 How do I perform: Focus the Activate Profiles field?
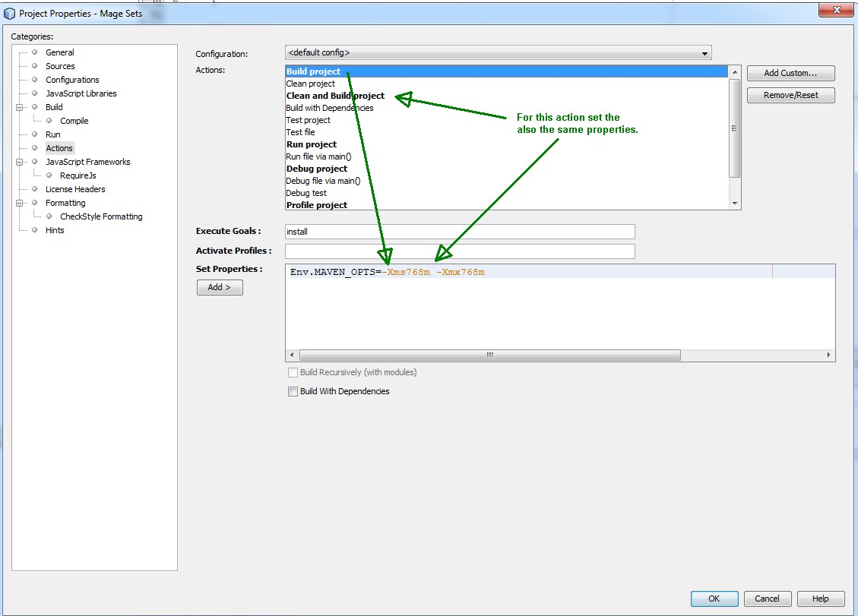coord(459,251)
